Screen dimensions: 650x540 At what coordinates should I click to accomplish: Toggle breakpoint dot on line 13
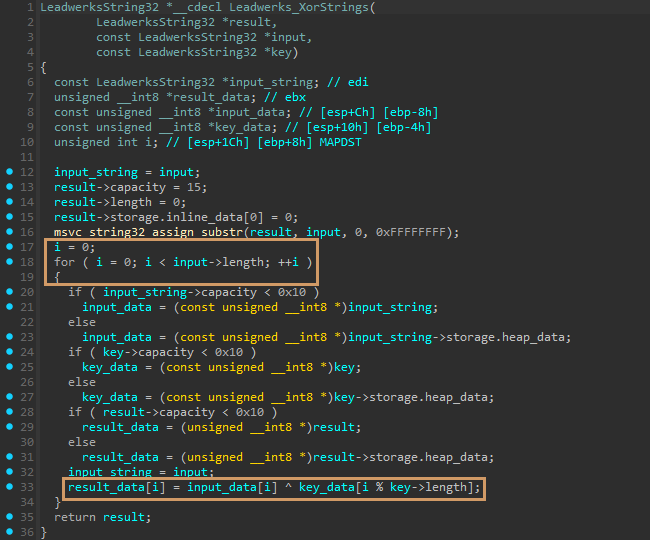tap(10, 186)
